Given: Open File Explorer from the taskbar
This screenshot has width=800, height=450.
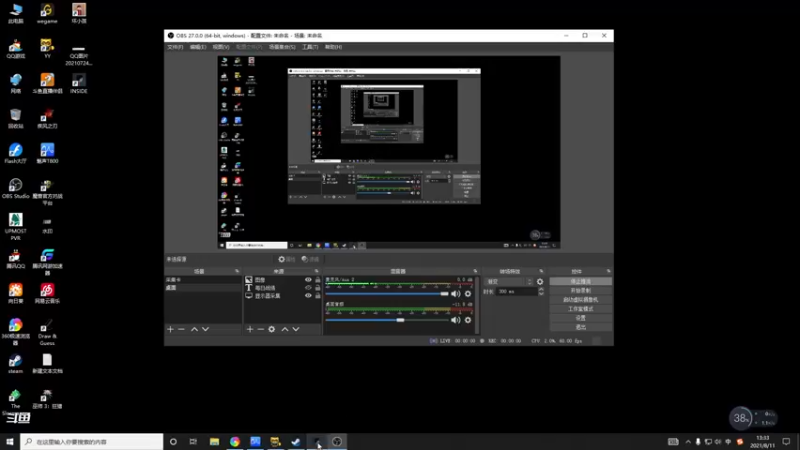Looking at the screenshot, I should 214,442.
